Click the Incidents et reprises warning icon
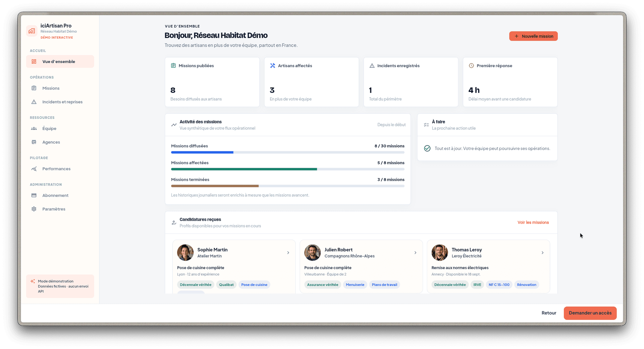Viewport: 644px width, 349px height. 34,102
